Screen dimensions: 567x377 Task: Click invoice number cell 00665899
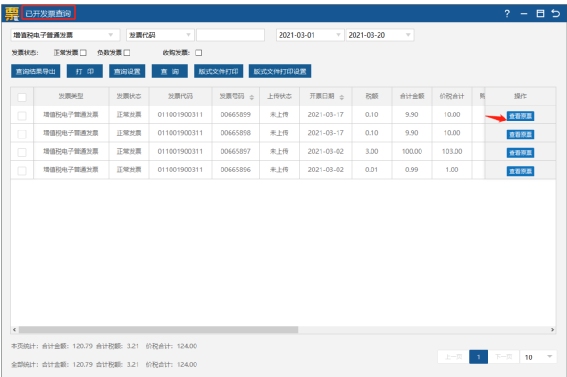click(236, 115)
